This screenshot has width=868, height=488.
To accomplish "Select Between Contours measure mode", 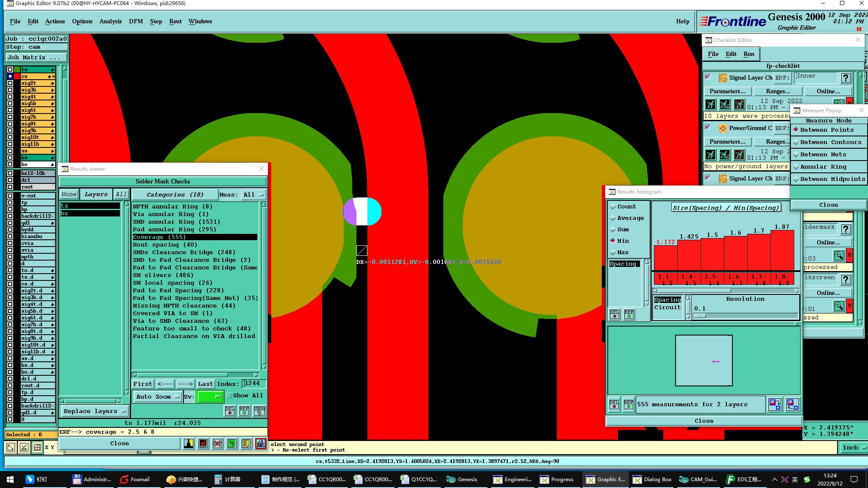I will click(830, 142).
